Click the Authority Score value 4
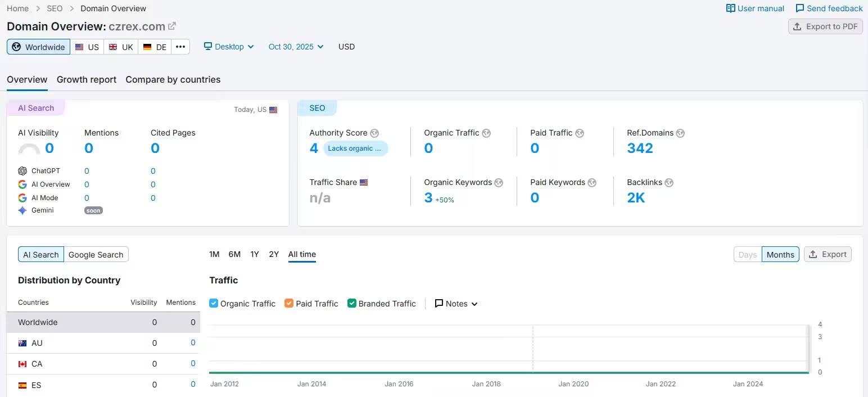Image resolution: width=868 pixels, height=397 pixels. click(314, 148)
